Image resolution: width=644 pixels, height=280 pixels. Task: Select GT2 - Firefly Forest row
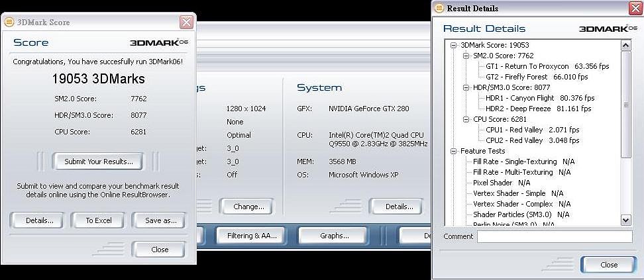click(537, 77)
